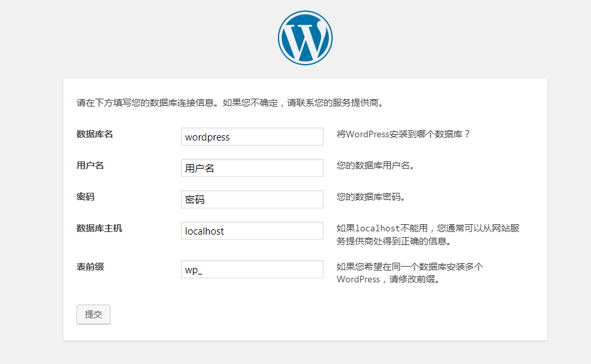Click the 数据库名 field label
Image resolution: width=591 pixels, height=364 pixels.
pos(95,134)
